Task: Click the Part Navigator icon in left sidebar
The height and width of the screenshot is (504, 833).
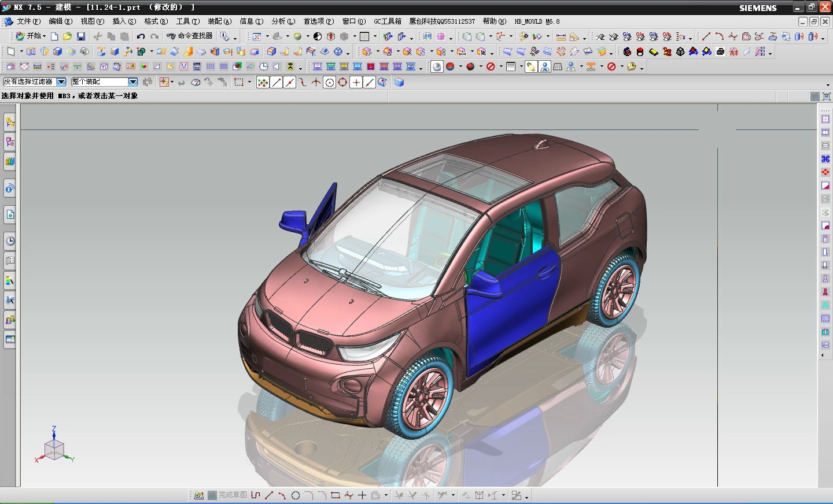Action: pyautogui.click(x=10, y=142)
